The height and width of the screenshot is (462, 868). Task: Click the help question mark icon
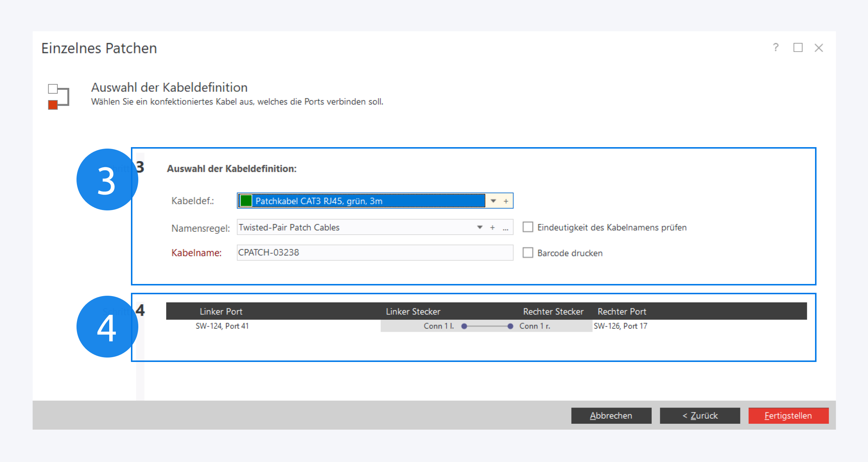[776, 47]
